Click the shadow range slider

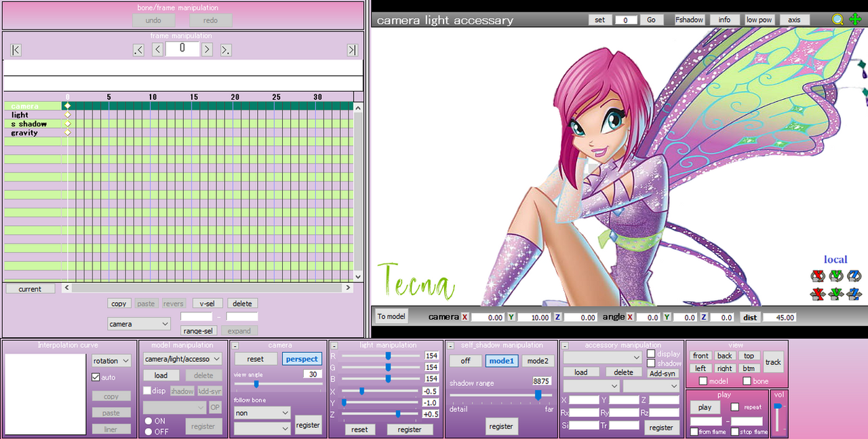(x=501, y=395)
